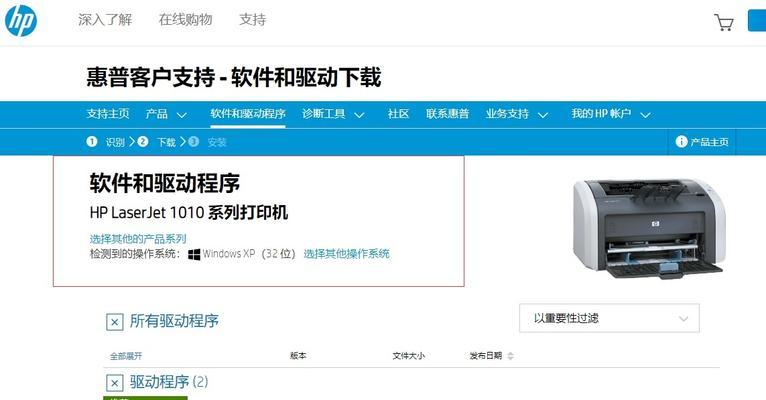Collapse 驱动程序 (2) section with X box
Screen dimensions: 766x400
(115, 383)
